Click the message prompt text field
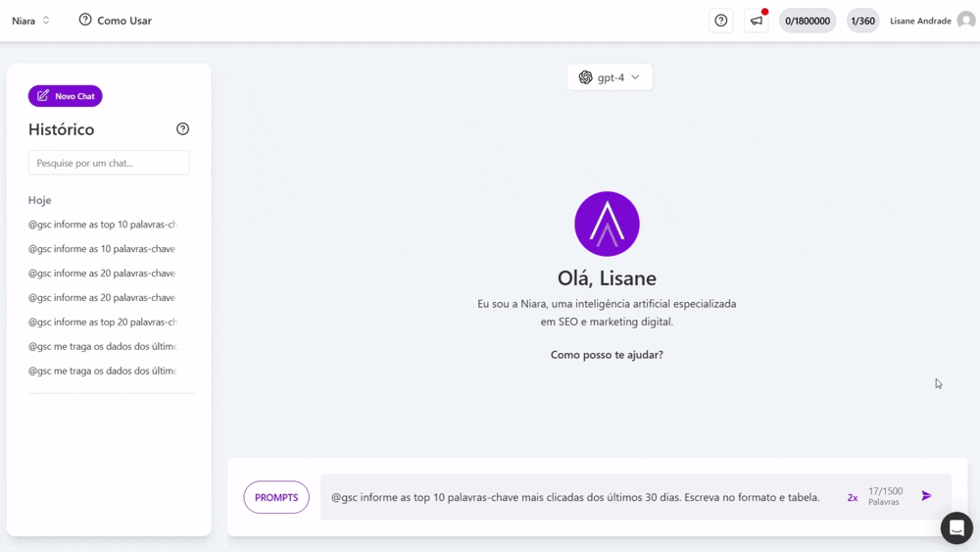980x552 pixels. click(x=578, y=497)
